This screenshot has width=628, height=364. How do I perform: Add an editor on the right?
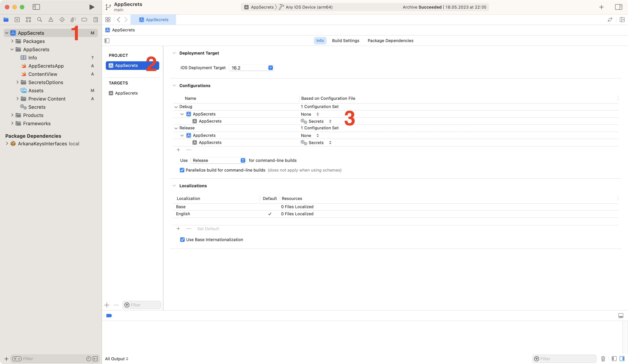pyautogui.click(x=622, y=19)
